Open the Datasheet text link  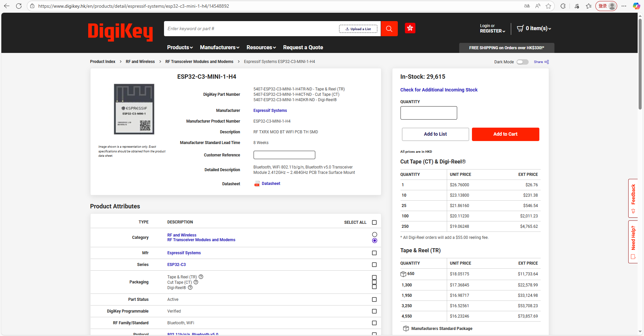point(271,184)
